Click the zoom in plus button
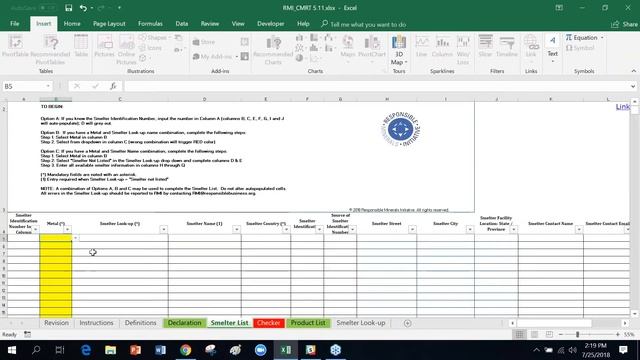Viewport: 640px width, 360px height. coord(618,334)
